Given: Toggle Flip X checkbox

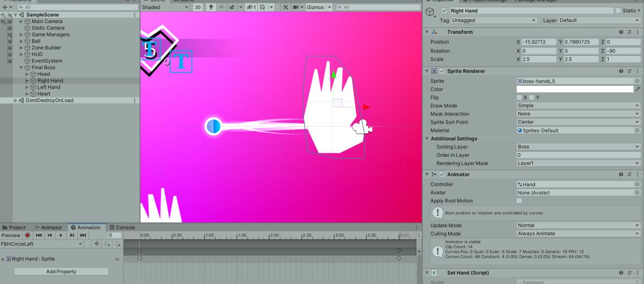Looking at the screenshot, I should pyautogui.click(x=519, y=98).
